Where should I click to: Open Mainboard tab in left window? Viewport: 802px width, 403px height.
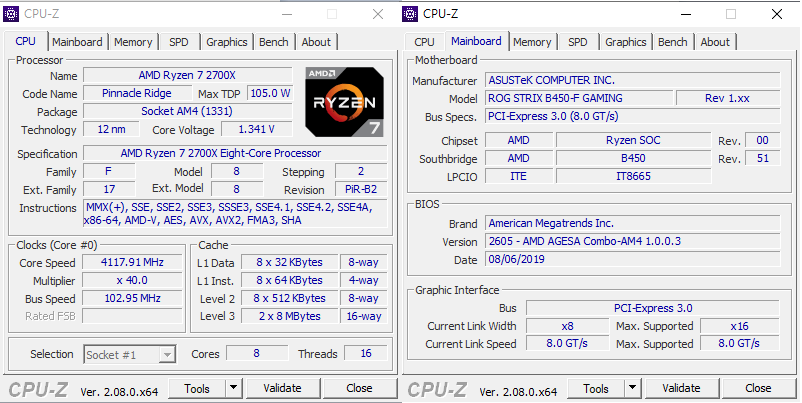[77, 42]
